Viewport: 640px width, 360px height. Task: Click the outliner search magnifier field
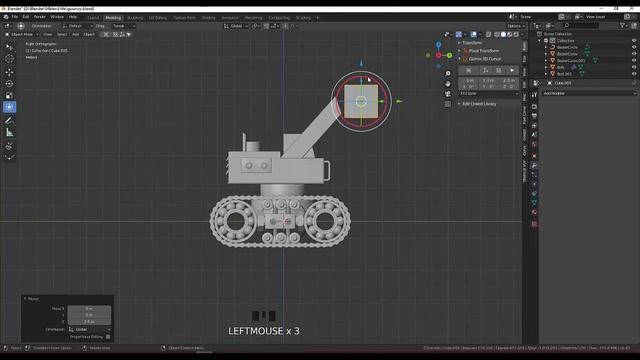coord(580,26)
